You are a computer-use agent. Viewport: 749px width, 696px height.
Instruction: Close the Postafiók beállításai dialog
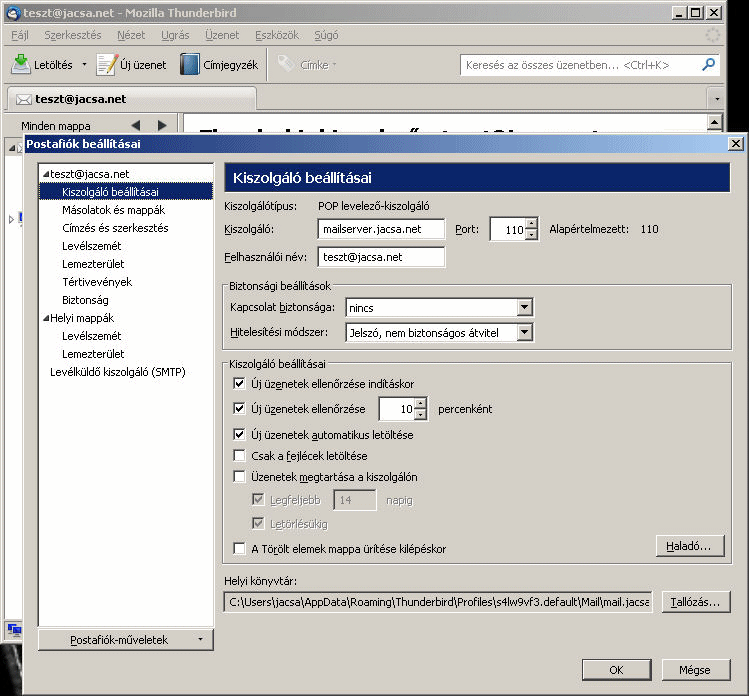point(736,143)
